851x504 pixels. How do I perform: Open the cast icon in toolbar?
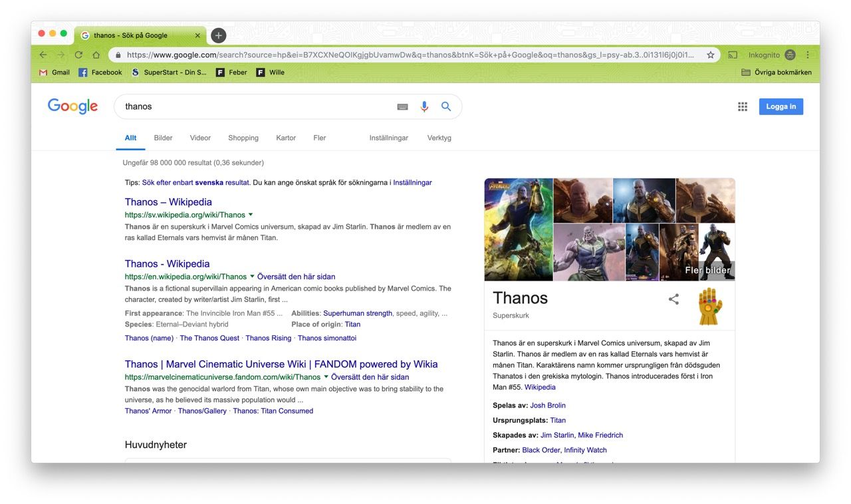pos(733,55)
